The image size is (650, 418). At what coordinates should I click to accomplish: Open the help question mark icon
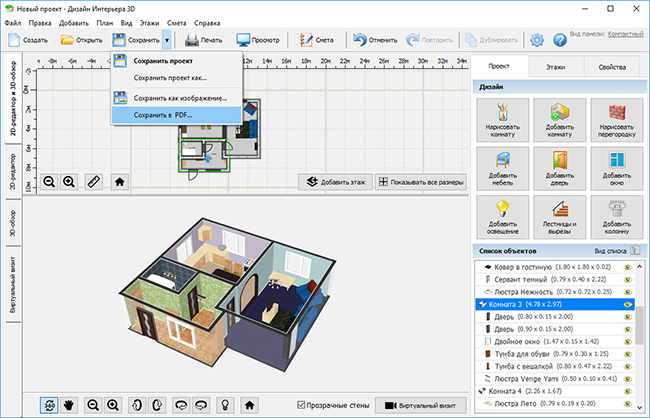tap(560, 40)
